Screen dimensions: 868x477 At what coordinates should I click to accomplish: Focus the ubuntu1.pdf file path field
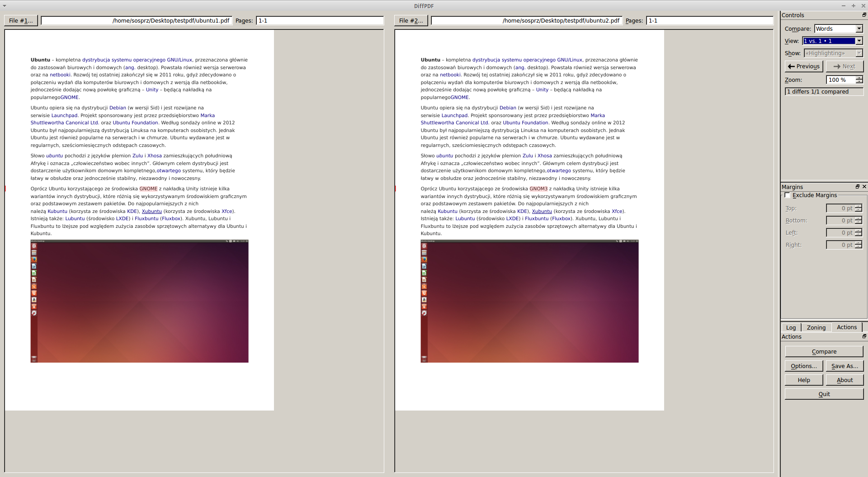tap(137, 21)
